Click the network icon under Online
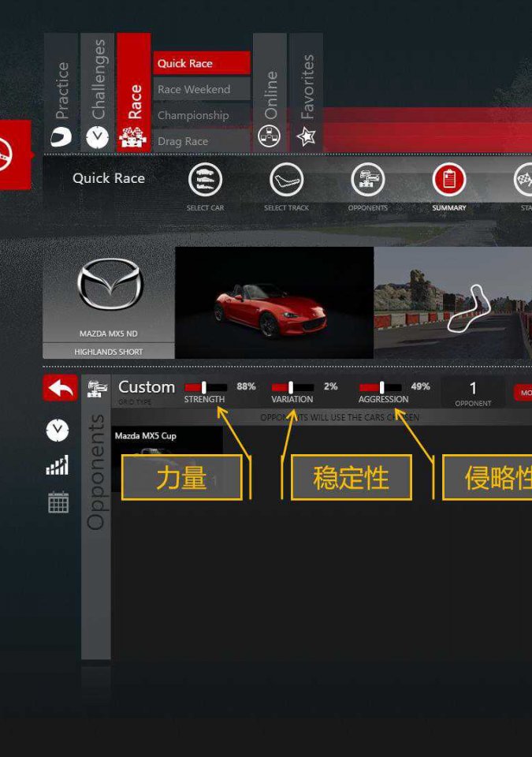Image resolution: width=532 pixels, height=757 pixels. (x=270, y=136)
